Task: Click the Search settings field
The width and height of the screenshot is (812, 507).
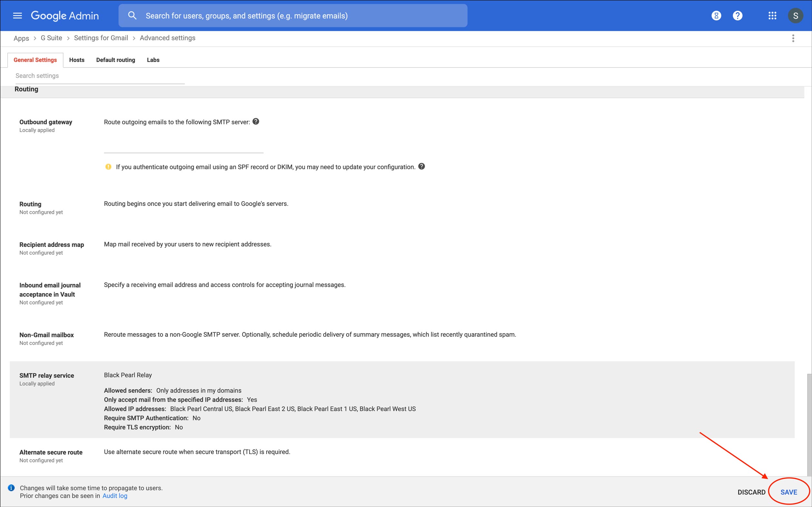Action: [100, 76]
